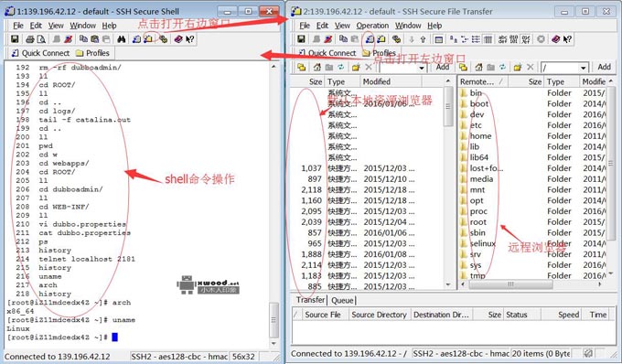Click the Download arrow icon
This screenshot has height=364, width=622.
412,38
